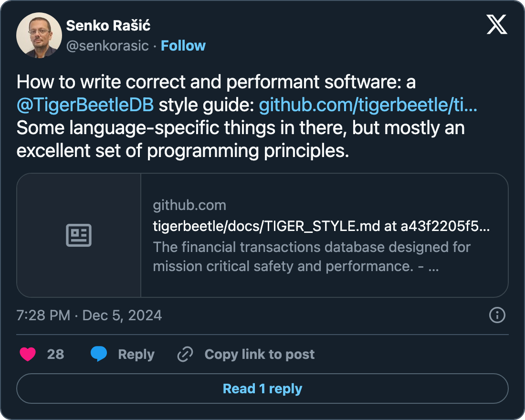Click the card description about financial transactions database
Viewport: 525px width, 420px height.
[x=311, y=257]
